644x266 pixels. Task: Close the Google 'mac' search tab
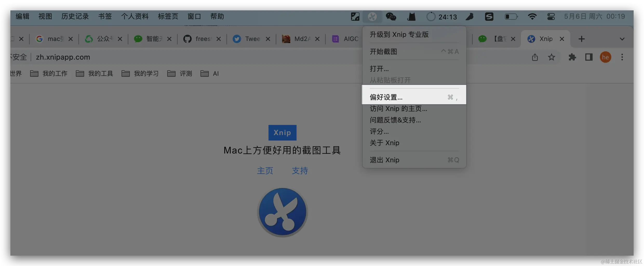click(x=71, y=39)
